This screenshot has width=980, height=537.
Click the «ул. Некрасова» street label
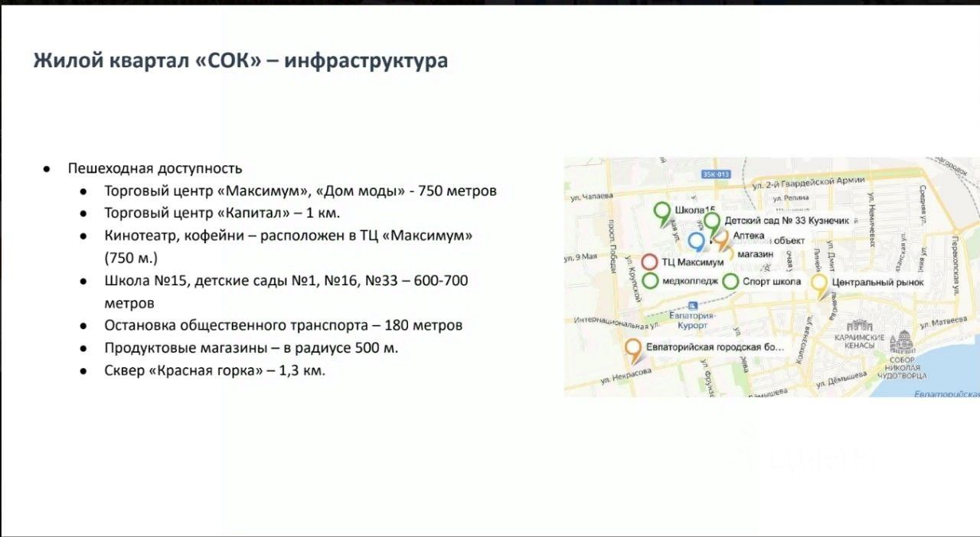coord(625,377)
